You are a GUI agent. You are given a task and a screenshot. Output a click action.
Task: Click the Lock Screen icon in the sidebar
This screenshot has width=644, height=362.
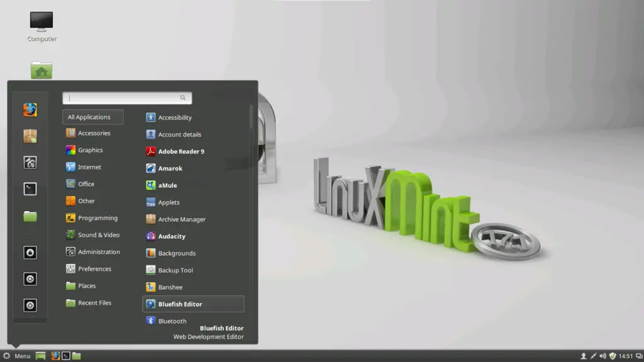point(30,253)
